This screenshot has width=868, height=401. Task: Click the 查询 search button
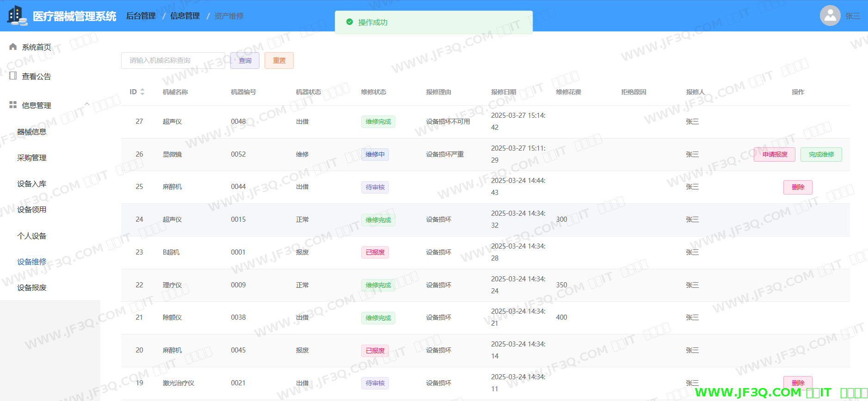[245, 61]
